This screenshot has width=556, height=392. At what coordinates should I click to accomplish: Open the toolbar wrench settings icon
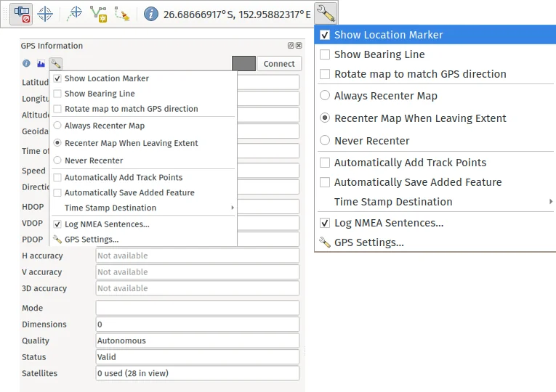[326, 13]
